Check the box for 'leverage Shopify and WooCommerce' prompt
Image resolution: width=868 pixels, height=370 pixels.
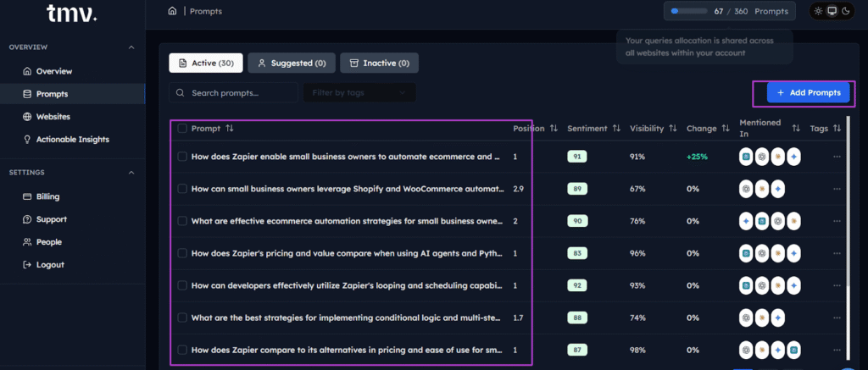point(182,189)
